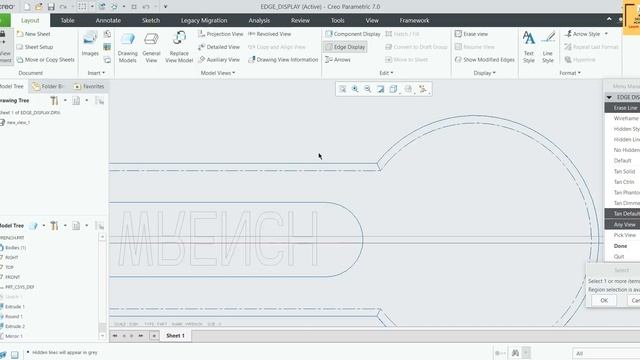Expand the Edit group dropdown
Image resolution: width=640 pixels, height=360 pixels.
pos(386,73)
